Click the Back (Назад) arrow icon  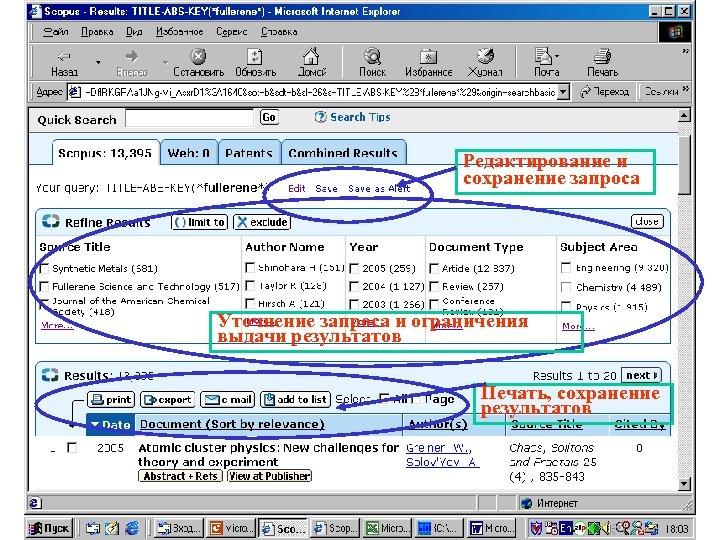click(63, 56)
